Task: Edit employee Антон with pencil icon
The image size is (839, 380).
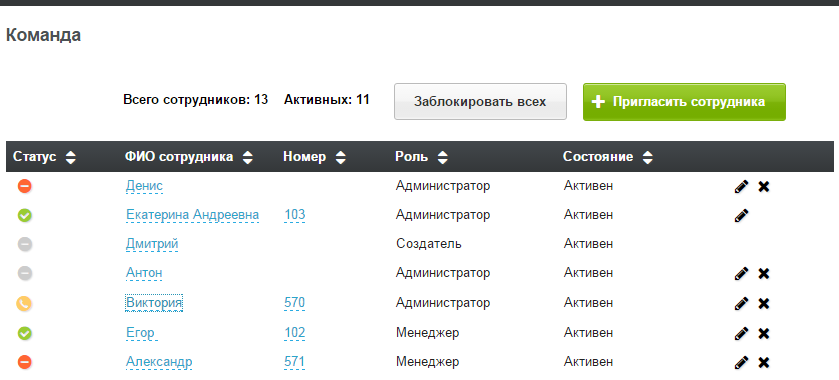Action: [x=741, y=273]
